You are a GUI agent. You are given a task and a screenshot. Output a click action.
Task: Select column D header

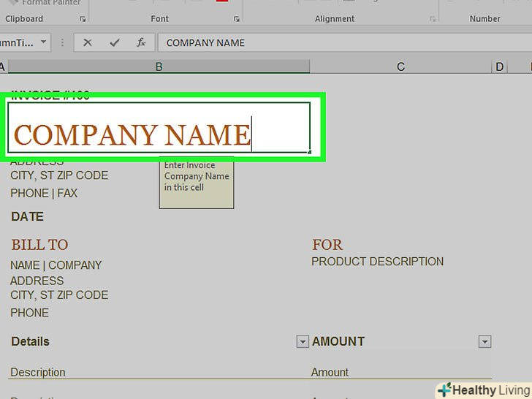[x=499, y=66]
